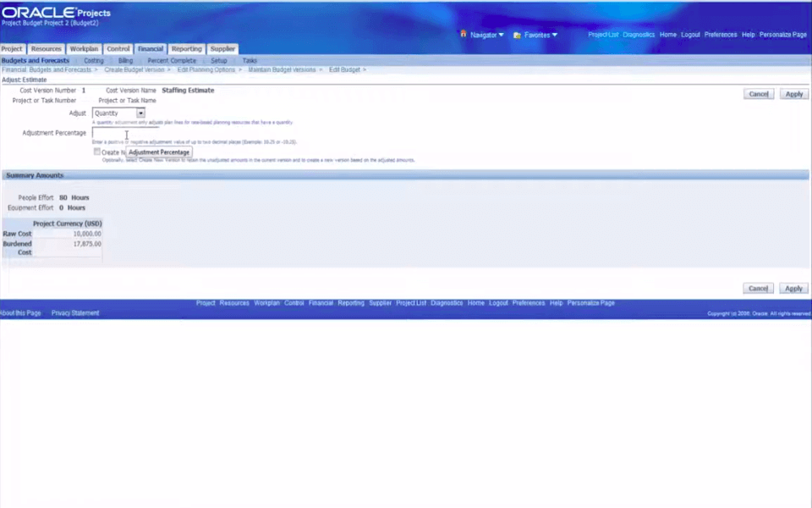Open the Privacy Statement
This screenshot has height=508, width=812.
coord(74,312)
